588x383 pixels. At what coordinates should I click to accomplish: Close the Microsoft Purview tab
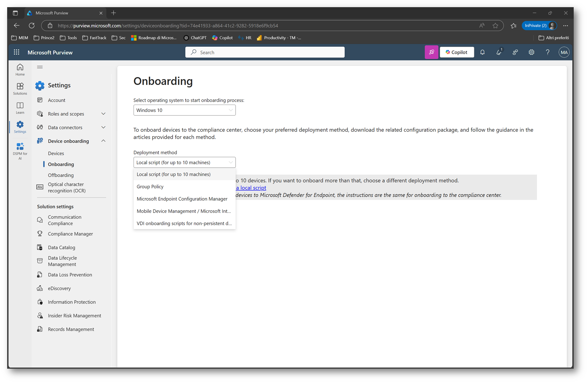tap(101, 13)
